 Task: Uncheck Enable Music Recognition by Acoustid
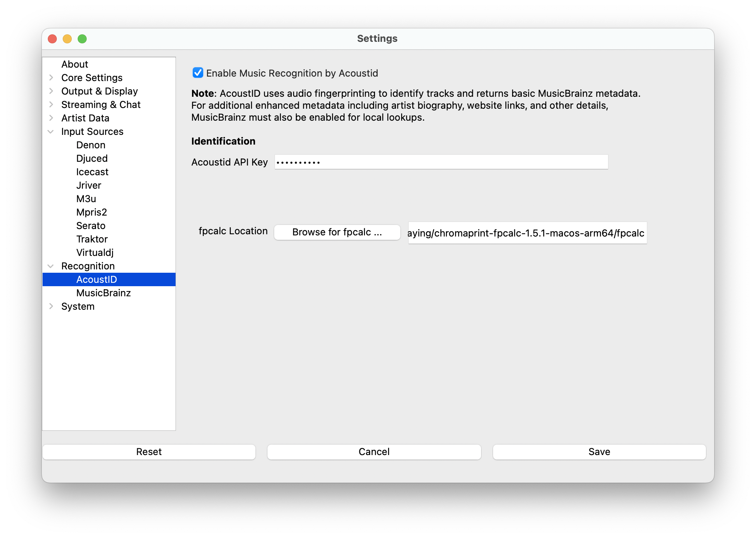pos(198,73)
